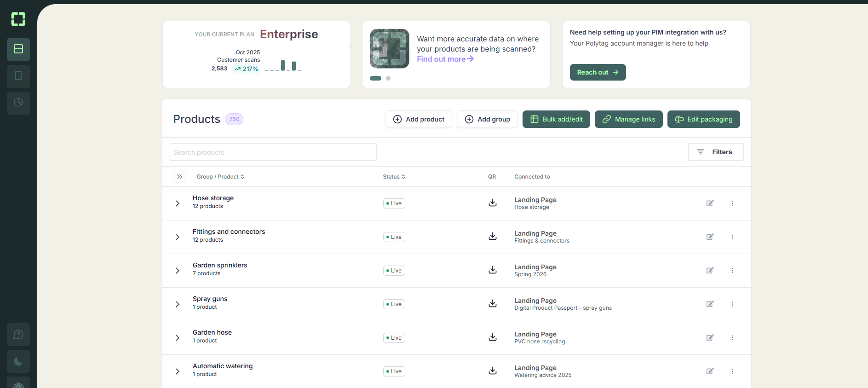This screenshot has height=388, width=868.
Task: Open the help chat sidebar icon
Action: pos(18,335)
